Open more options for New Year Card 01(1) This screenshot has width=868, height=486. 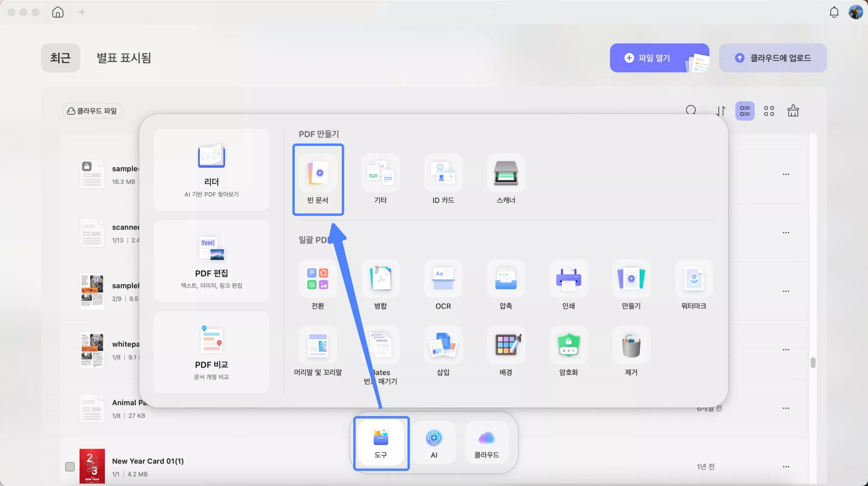click(786, 467)
